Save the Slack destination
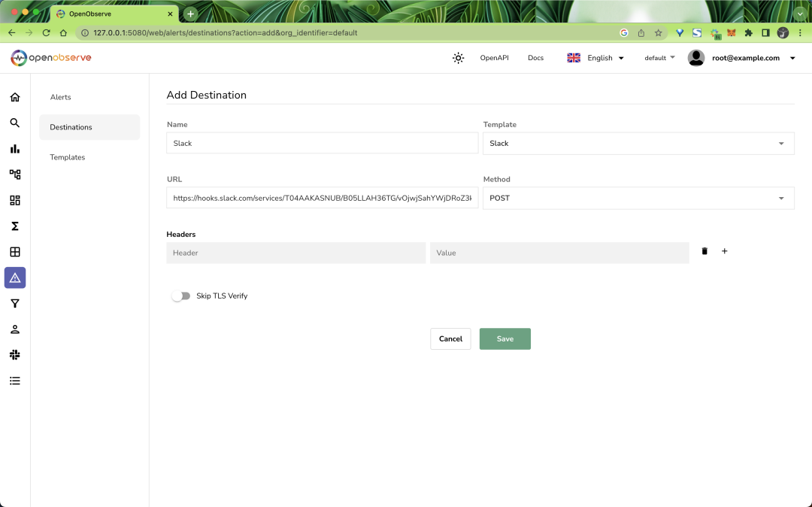 tap(504, 339)
